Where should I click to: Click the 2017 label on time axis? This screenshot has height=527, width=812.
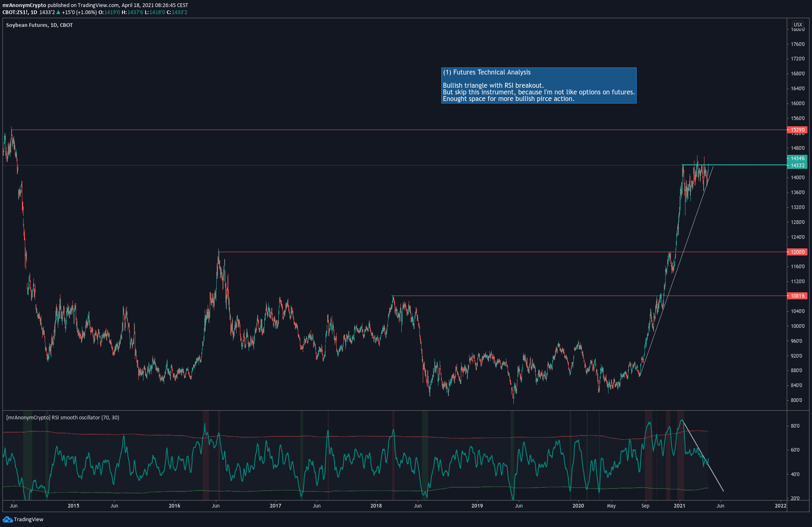pos(275,506)
